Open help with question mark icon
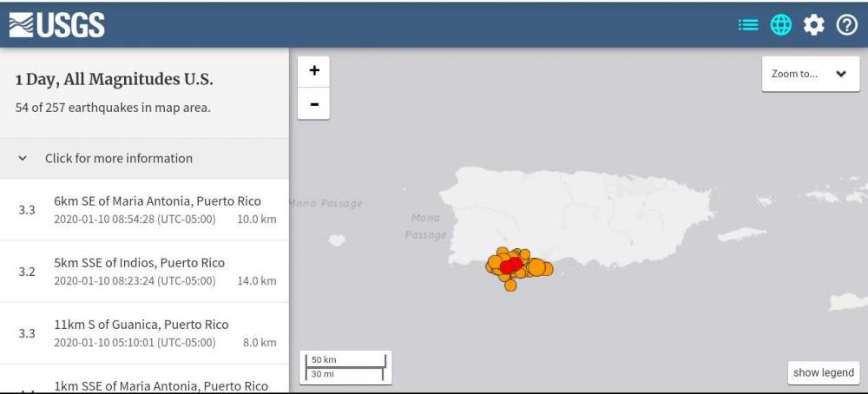This screenshot has height=394, width=868. tap(846, 25)
